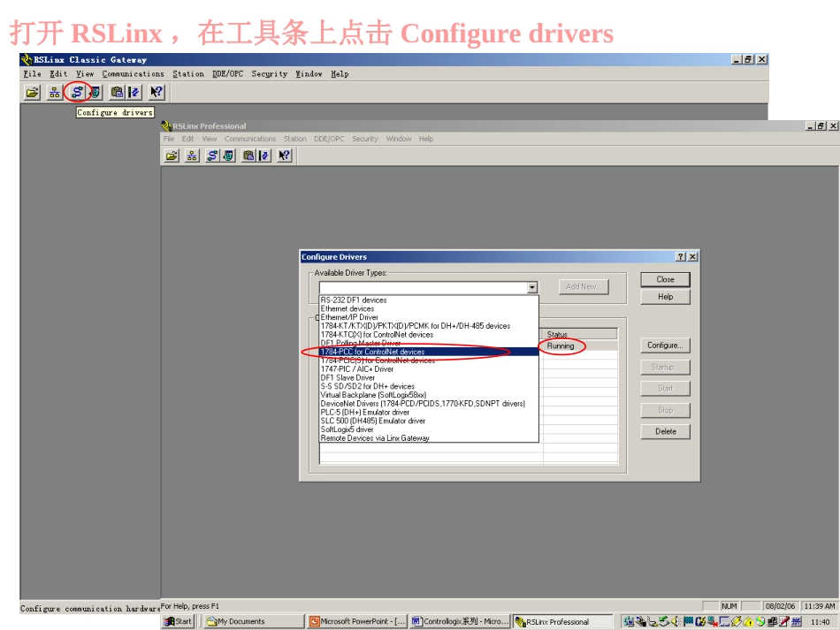Screen dimensions: 840x630
Task: Select 1784-PCC for ControlNet devices driver
Action: (x=372, y=352)
